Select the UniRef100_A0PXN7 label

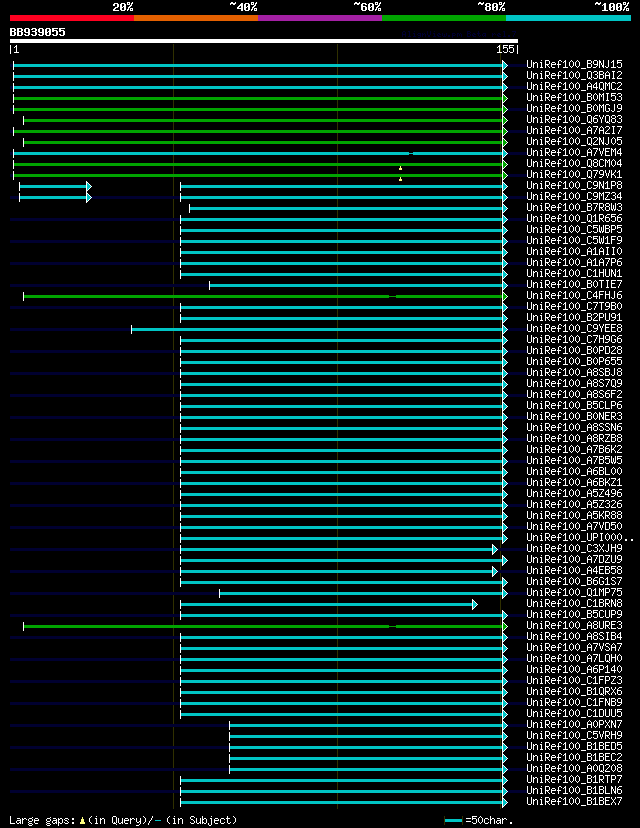pyautogui.click(x=574, y=724)
